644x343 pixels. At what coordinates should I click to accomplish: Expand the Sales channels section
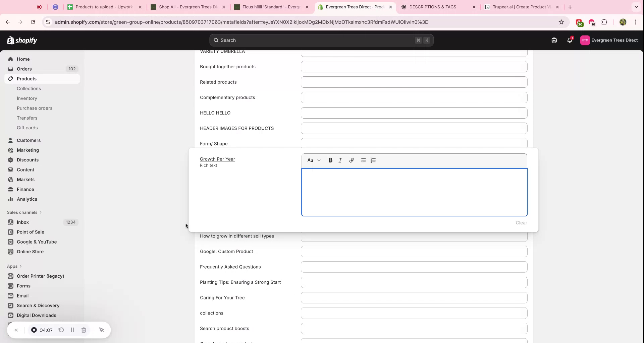pyautogui.click(x=24, y=212)
